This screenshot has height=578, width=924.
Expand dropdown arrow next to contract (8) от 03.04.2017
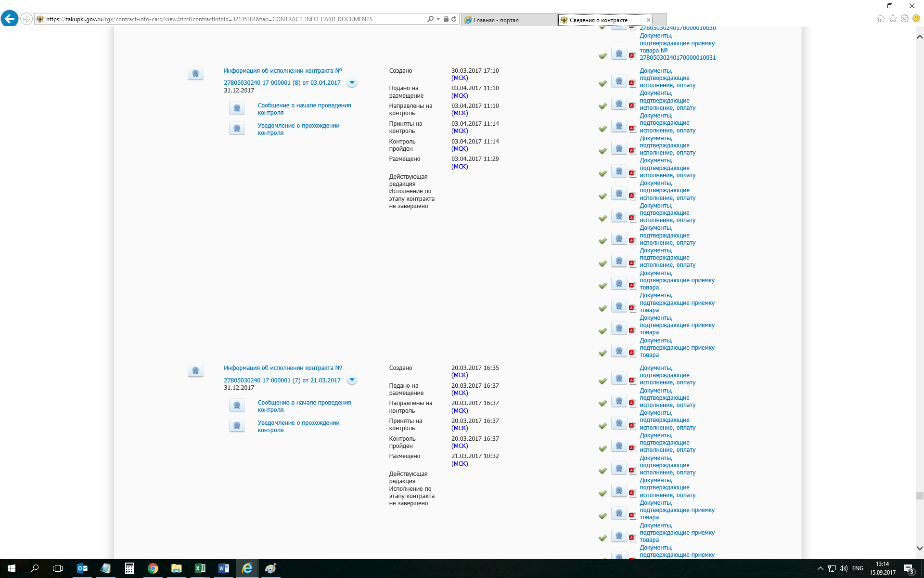[x=352, y=83]
